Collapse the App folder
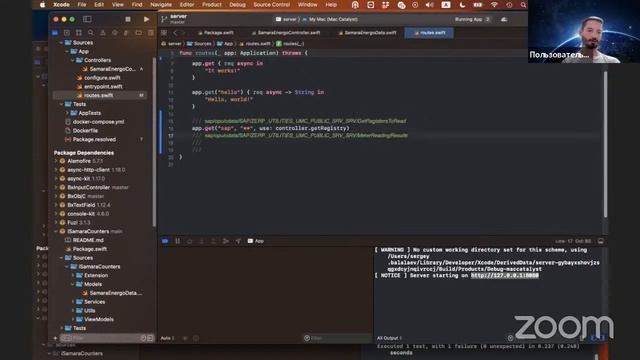640x360 pixels. 67,51
